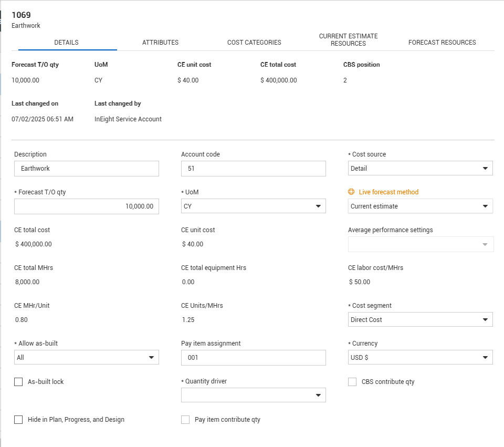The width and height of the screenshot is (504, 447).
Task: Click the Pay item assignment field
Action: click(x=253, y=358)
